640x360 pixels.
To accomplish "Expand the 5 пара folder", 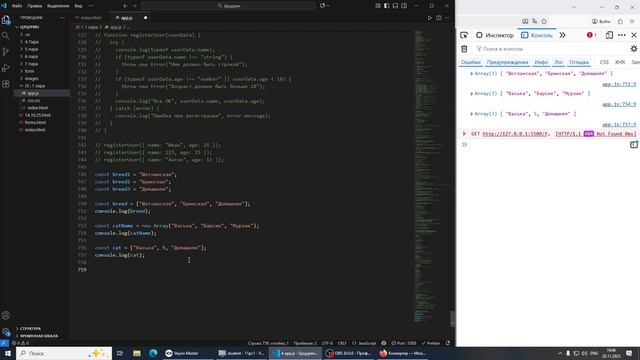I will 31,49.
